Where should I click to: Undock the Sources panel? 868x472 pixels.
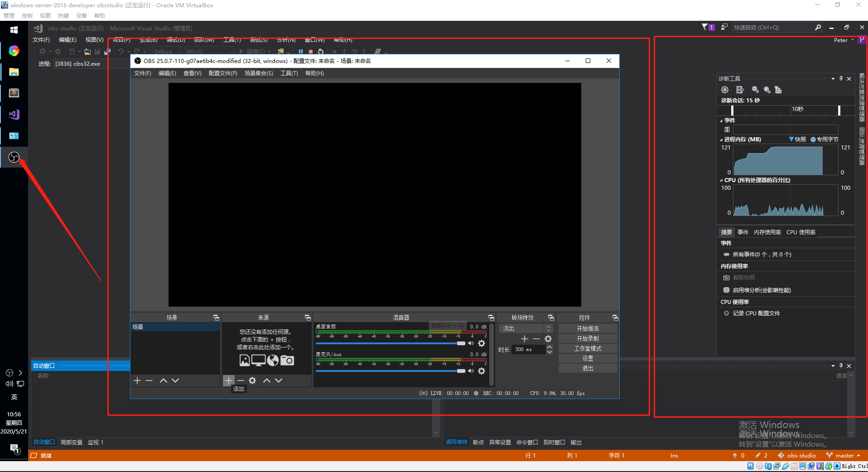coord(308,318)
